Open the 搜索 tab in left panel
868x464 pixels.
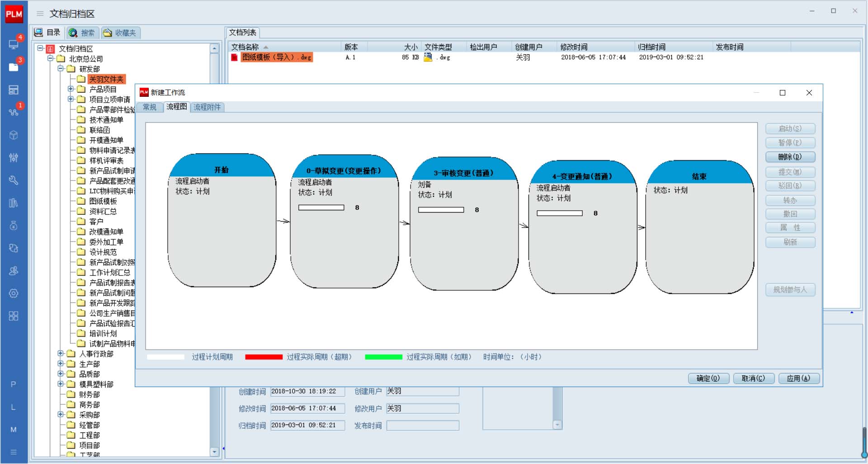coord(83,33)
